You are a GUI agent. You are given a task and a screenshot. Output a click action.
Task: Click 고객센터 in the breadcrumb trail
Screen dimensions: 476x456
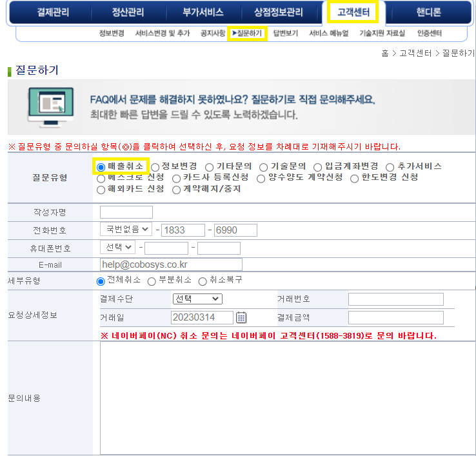pos(415,54)
